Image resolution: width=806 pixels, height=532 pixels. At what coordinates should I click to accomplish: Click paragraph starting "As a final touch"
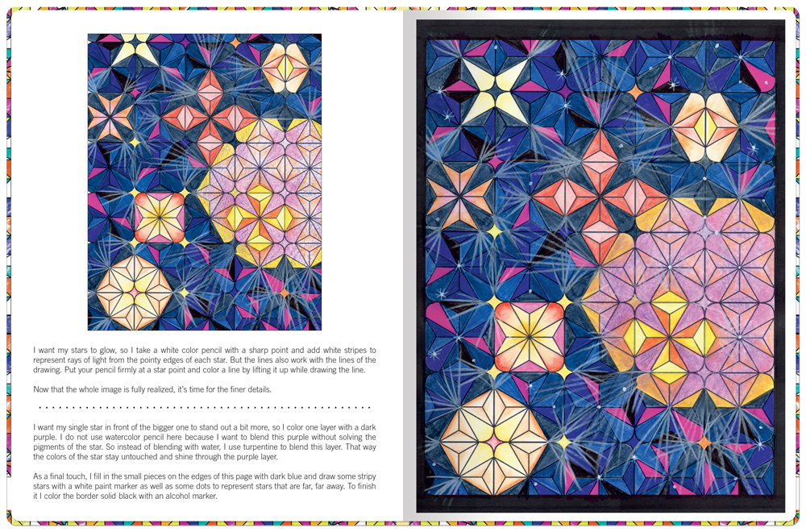205,486
